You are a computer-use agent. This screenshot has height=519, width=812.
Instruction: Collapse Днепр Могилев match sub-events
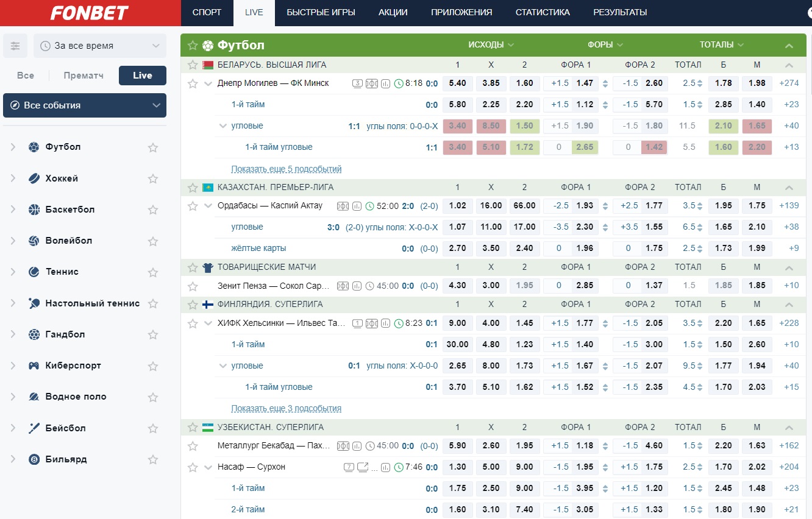point(208,83)
